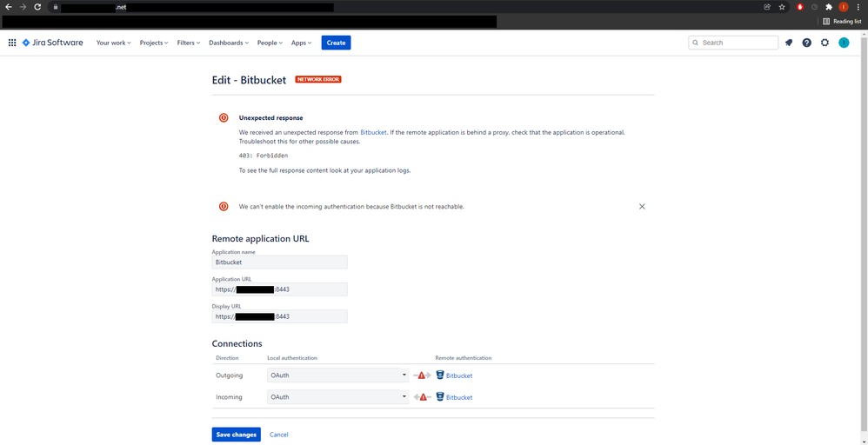Open Jira settings gear icon
The width and height of the screenshot is (868, 445).
[825, 43]
